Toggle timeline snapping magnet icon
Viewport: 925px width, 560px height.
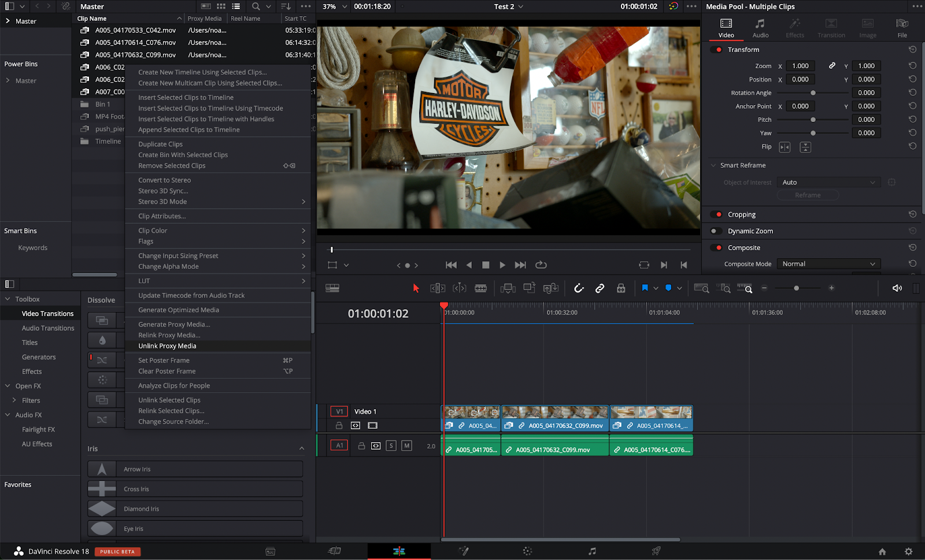click(579, 288)
